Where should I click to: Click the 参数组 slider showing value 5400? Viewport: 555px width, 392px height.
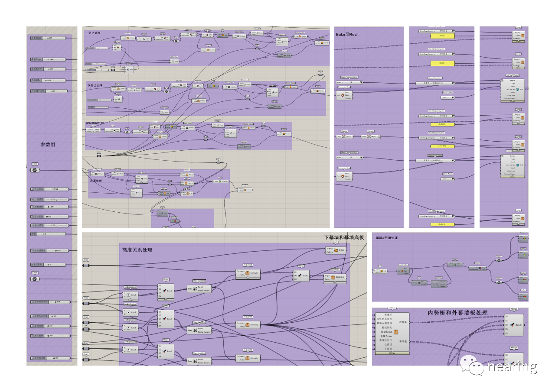(x=49, y=189)
